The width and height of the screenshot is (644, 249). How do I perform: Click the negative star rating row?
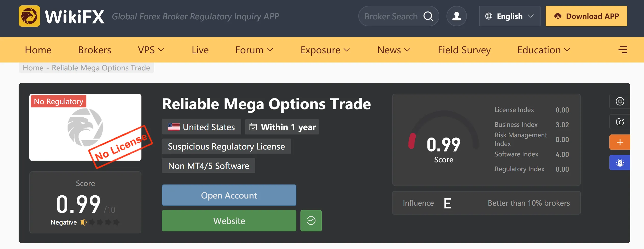click(85, 222)
